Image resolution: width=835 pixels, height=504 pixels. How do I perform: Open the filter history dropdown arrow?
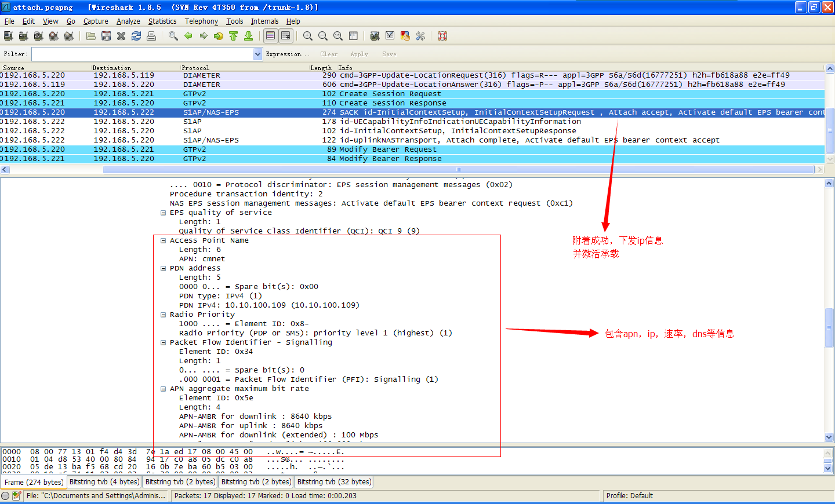pyautogui.click(x=258, y=54)
